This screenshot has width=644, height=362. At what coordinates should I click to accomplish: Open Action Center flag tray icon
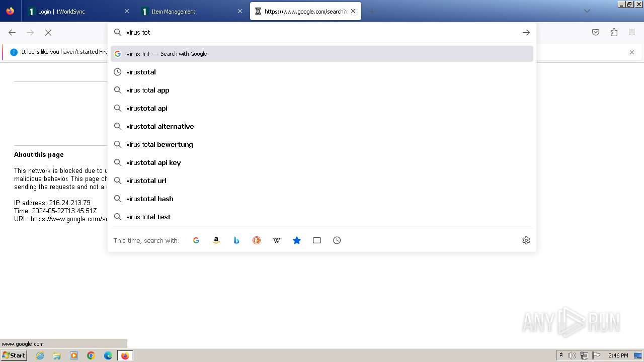pyautogui.click(x=596, y=355)
